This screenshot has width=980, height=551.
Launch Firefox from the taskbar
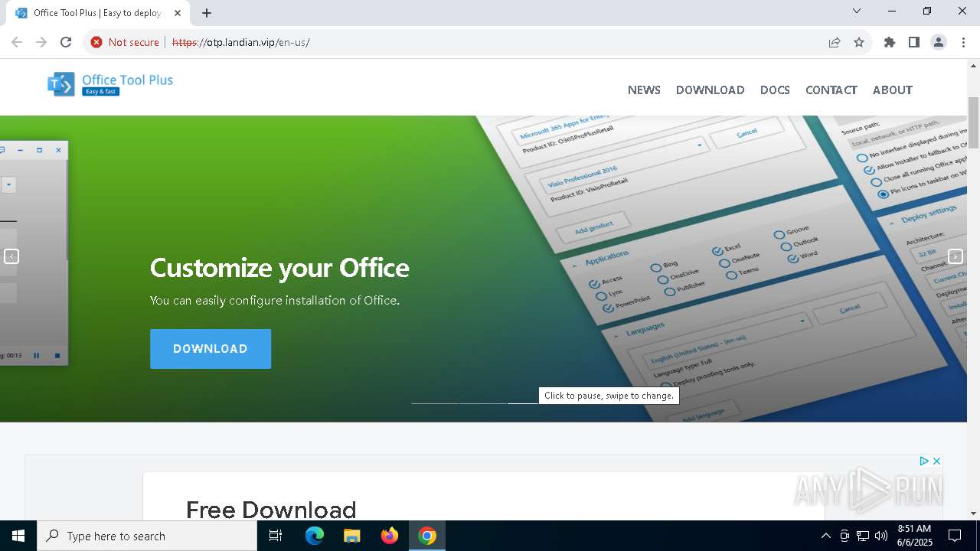[390, 536]
